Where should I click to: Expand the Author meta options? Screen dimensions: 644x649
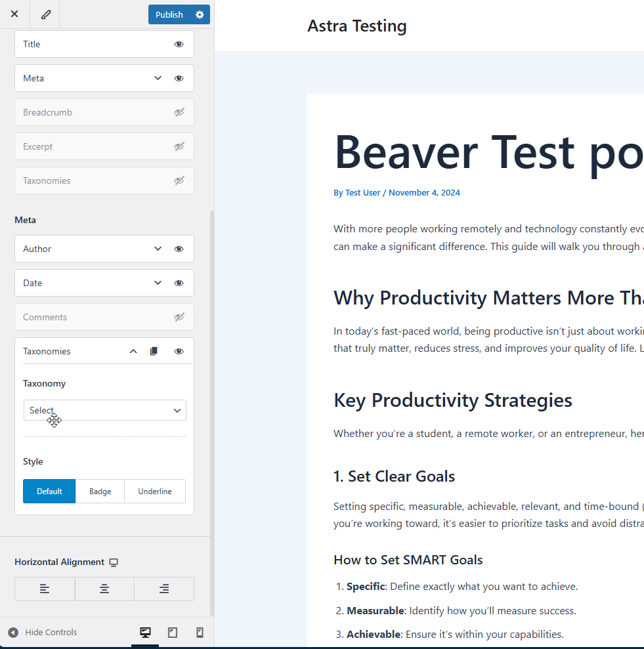tap(158, 249)
